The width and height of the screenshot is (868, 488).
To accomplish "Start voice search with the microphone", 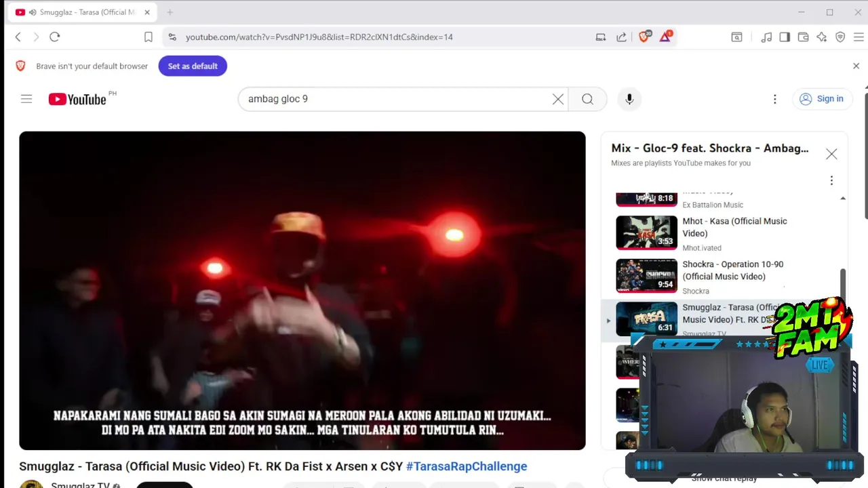I will tap(629, 99).
